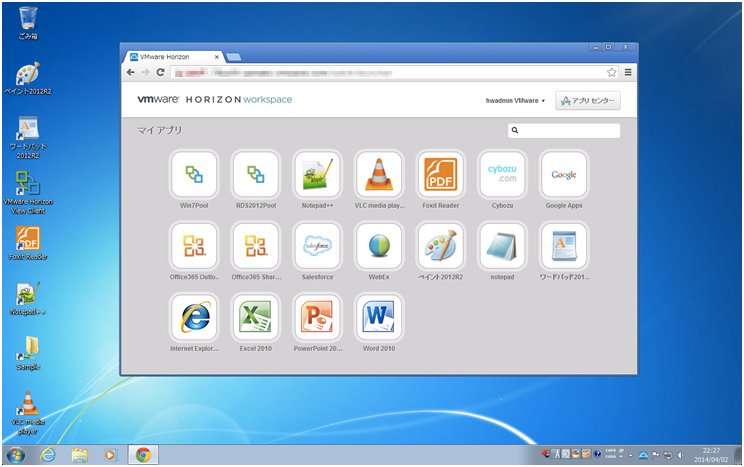Select ペイント2012R2 desktop shortcut
This screenshot has height=467, width=744.
[28, 78]
